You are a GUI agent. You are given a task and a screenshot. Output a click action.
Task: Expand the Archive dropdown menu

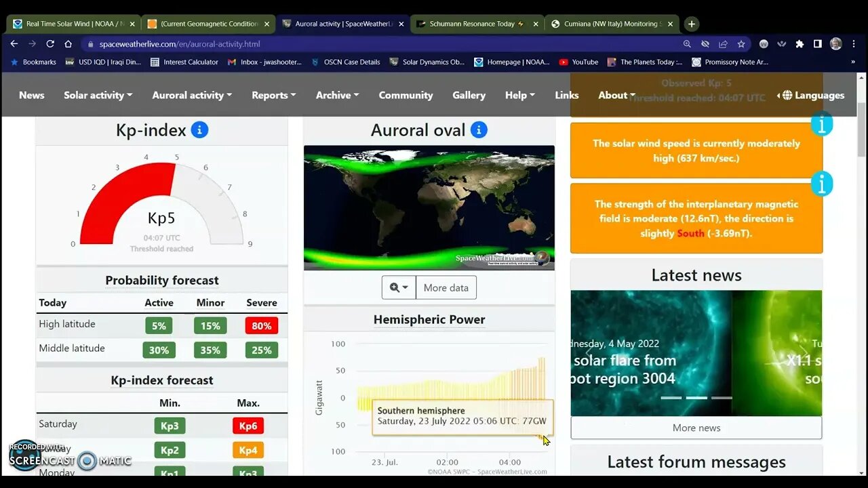tap(337, 95)
